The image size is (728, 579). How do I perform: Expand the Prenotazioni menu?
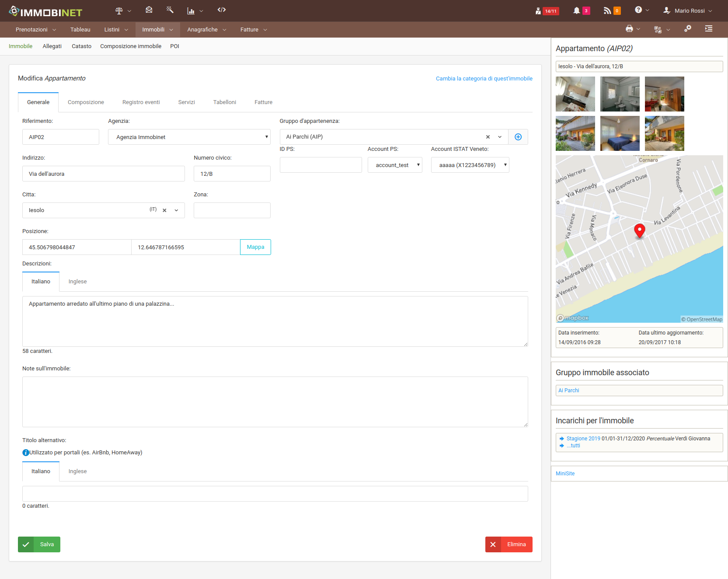pos(36,30)
